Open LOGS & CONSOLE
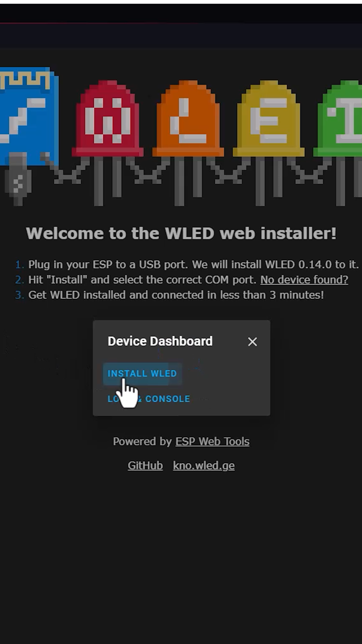The height and width of the screenshot is (644, 362). pyautogui.click(x=149, y=399)
